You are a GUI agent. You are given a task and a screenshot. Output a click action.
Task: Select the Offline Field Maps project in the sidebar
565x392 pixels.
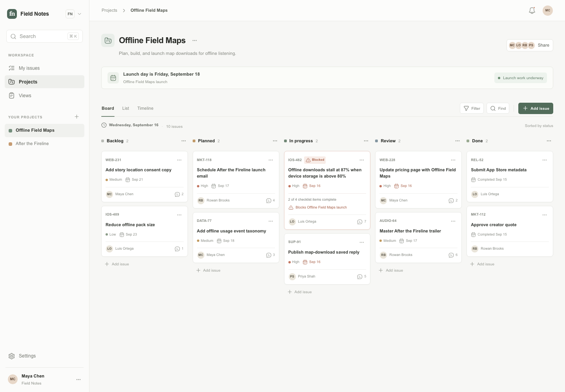44,131
